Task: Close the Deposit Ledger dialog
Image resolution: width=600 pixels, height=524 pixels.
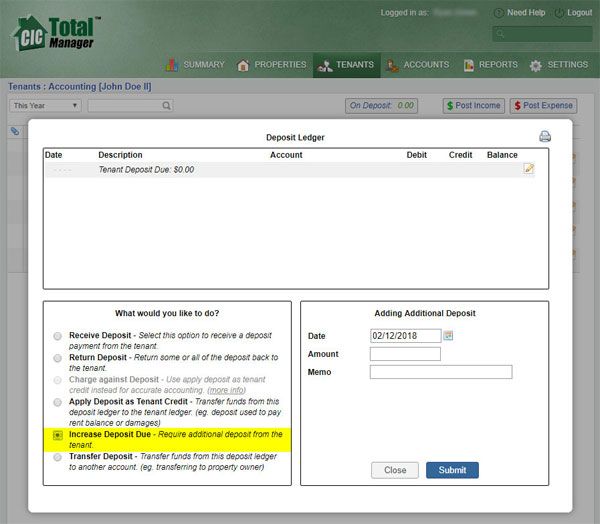Action: coord(395,470)
